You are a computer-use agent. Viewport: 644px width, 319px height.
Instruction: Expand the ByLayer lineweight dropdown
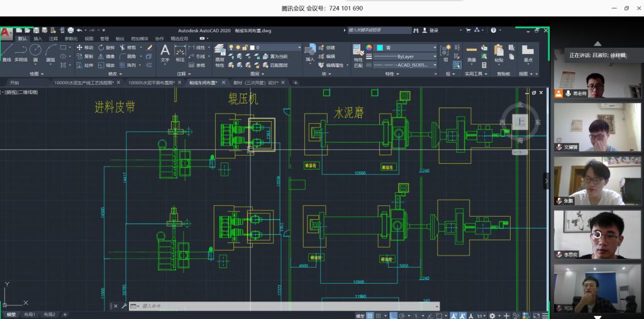[407, 56]
